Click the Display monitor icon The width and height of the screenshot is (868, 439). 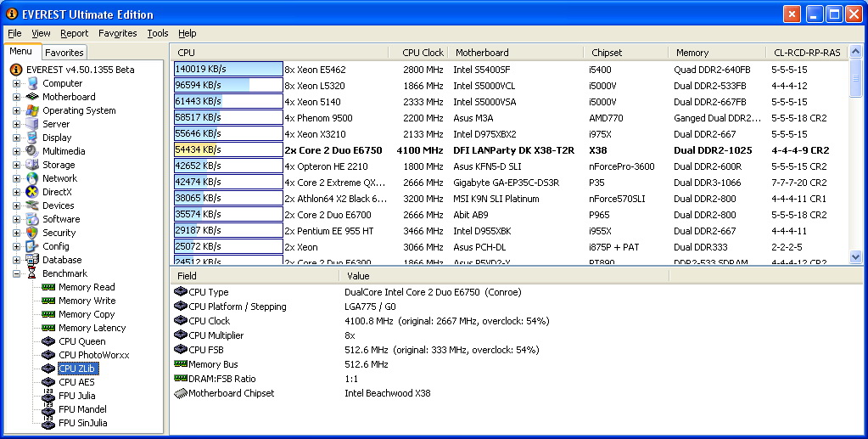[x=32, y=138]
